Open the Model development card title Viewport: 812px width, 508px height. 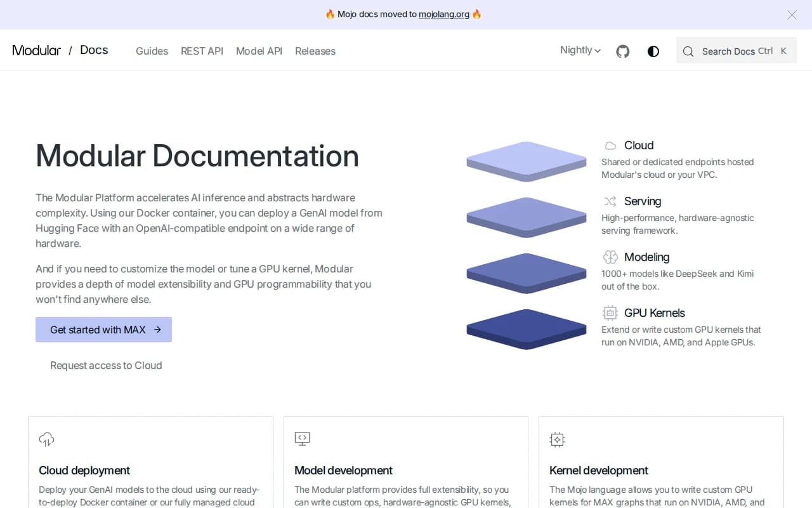[x=343, y=471]
